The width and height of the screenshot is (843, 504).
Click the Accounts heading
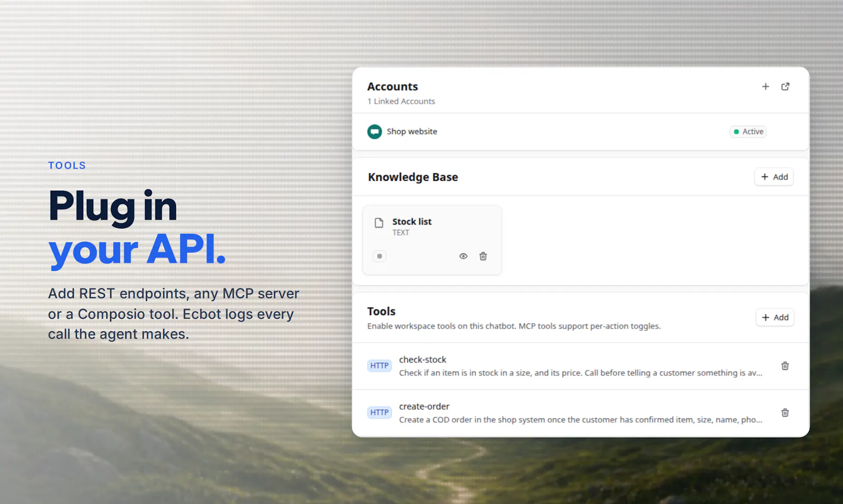393,86
